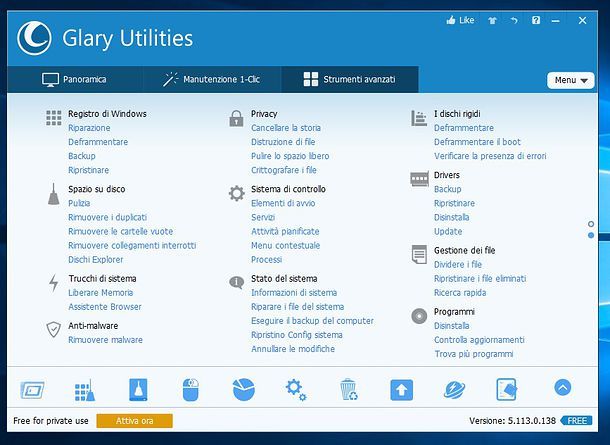Click Controlla aggiornamenti link

click(479, 340)
